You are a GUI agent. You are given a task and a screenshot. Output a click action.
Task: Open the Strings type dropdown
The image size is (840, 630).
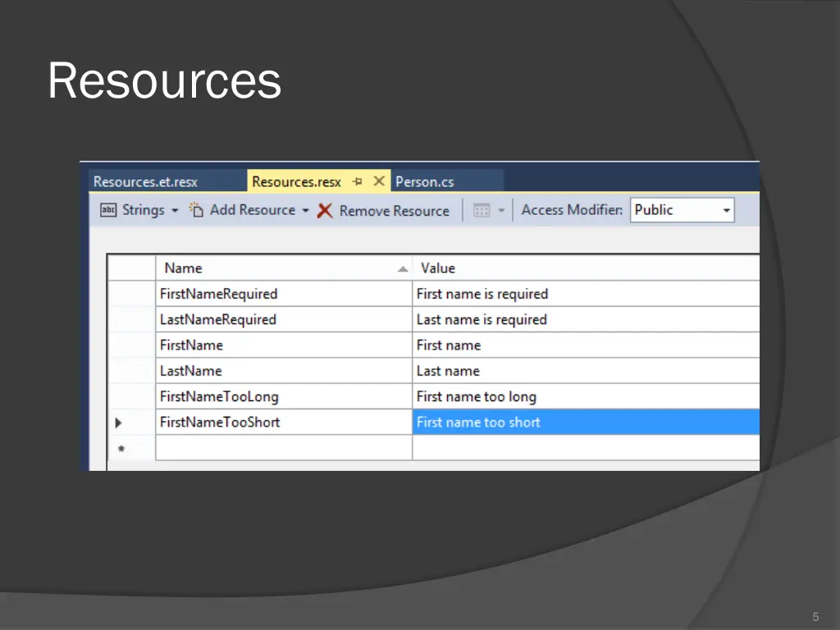pos(175,210)
